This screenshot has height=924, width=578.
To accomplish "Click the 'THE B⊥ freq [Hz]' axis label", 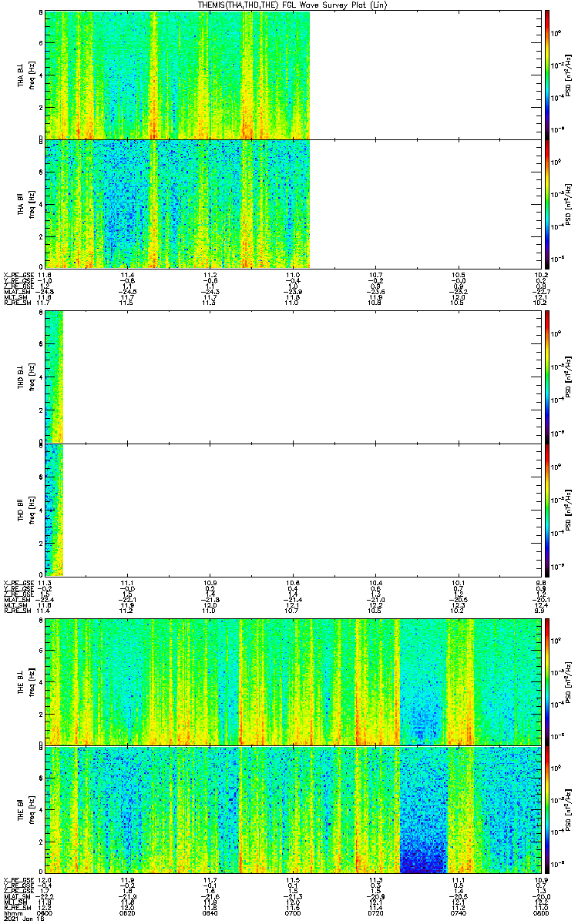I will 27,681.
